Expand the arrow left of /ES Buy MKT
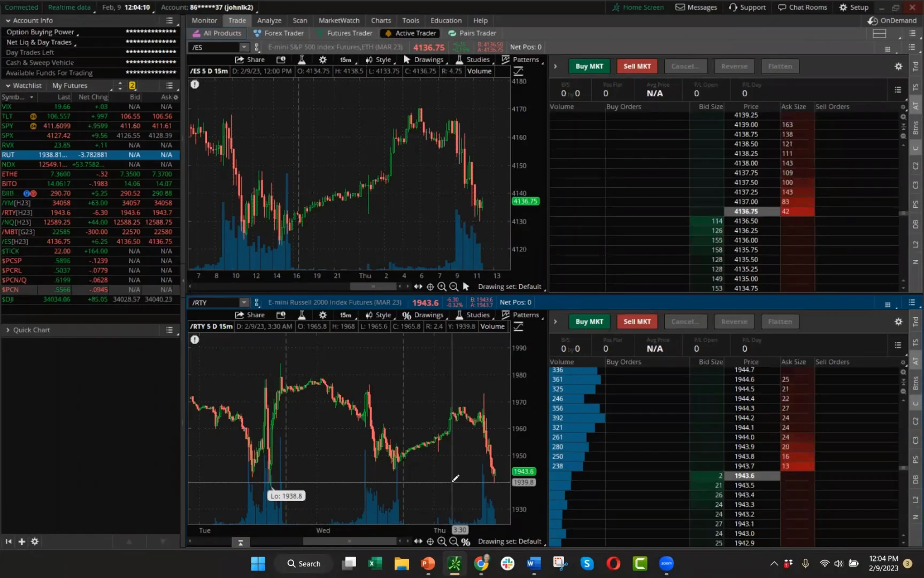This screenshot has height=578, width=924. (555, 66)
